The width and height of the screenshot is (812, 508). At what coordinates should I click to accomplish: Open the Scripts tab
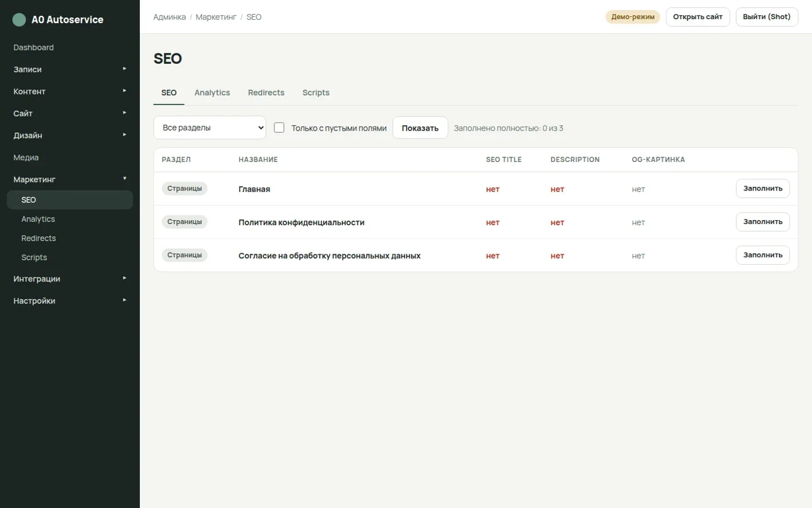pos(316,93)
